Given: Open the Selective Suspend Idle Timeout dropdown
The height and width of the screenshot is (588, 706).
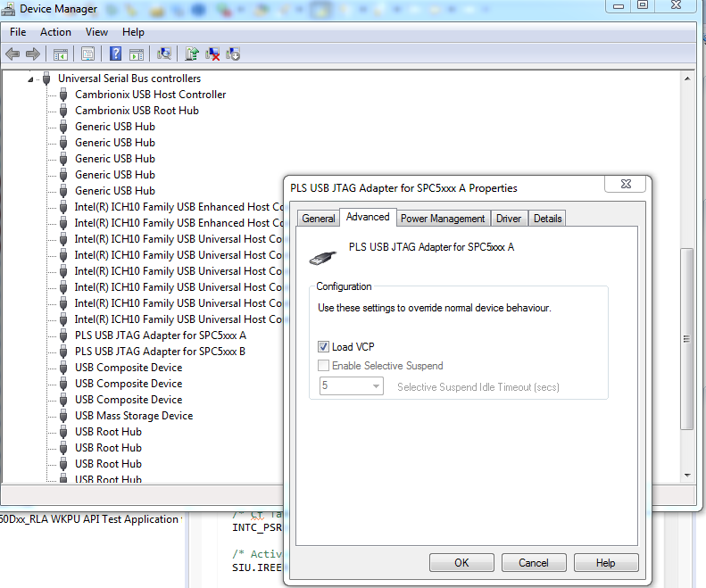Looking at the screenshot, I should click(351, 385).
